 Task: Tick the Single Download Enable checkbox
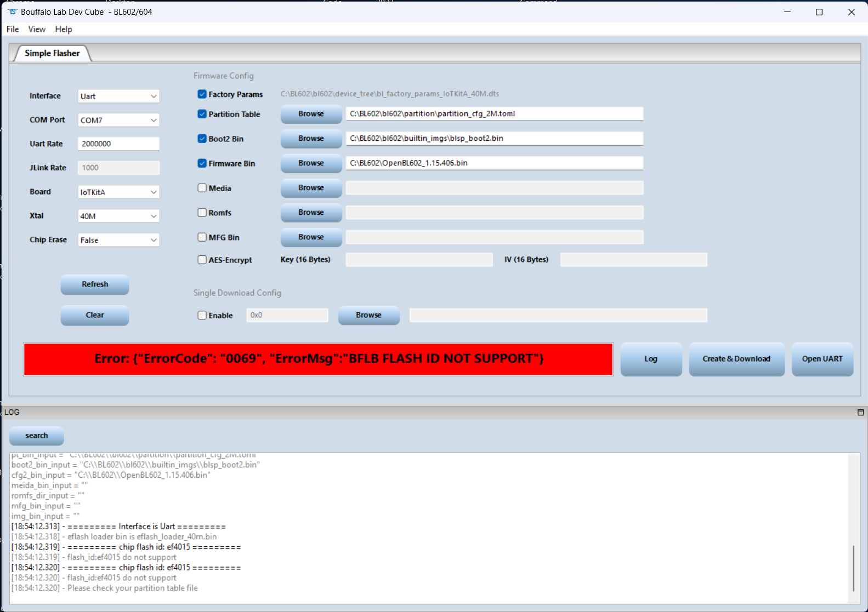point(202,315)
